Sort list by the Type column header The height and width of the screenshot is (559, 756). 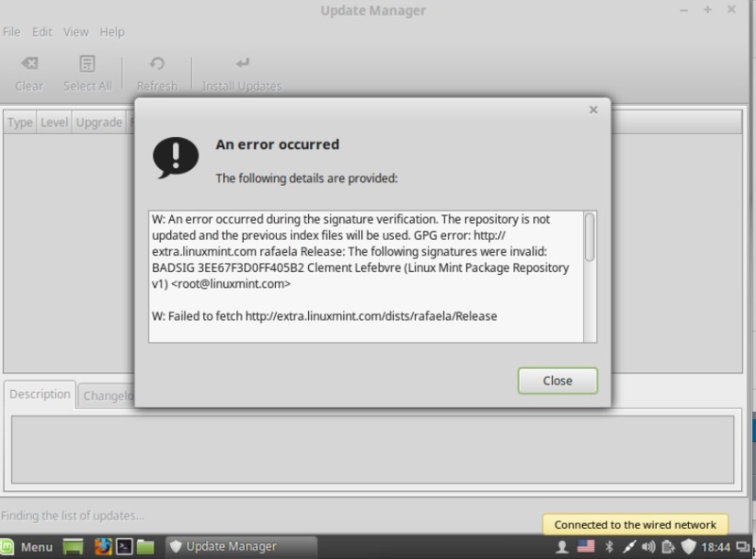pos(20,123)
